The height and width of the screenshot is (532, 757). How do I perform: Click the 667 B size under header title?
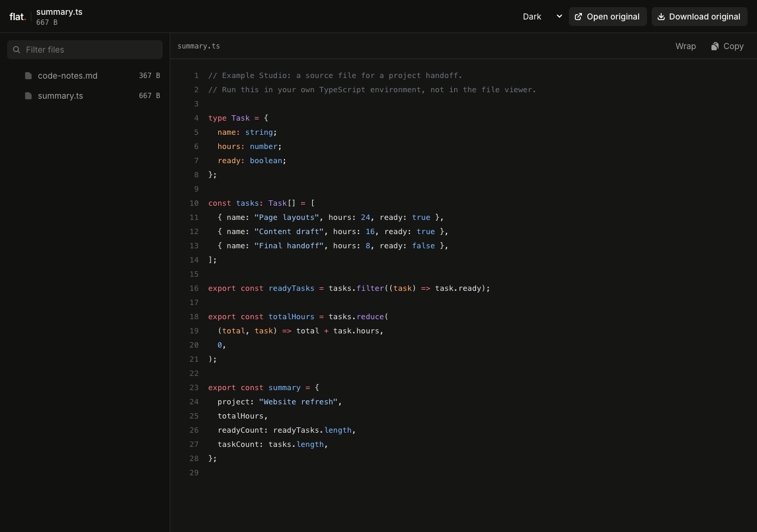tap(47, 22)
